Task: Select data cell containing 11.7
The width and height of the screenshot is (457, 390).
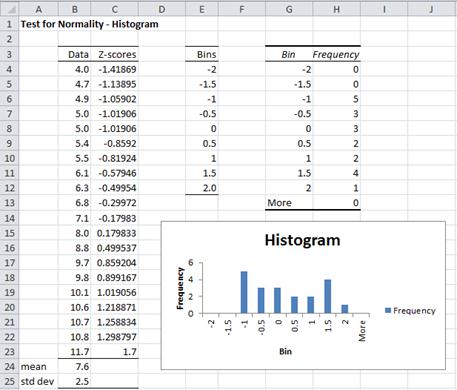Action: click(x=74, y=352)
